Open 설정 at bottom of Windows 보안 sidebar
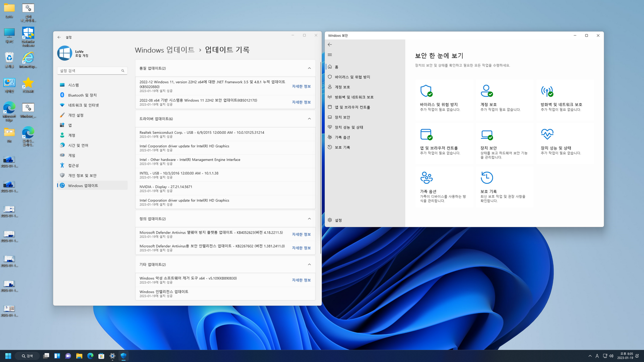The image size is (644, 362). tap(365, 220)
